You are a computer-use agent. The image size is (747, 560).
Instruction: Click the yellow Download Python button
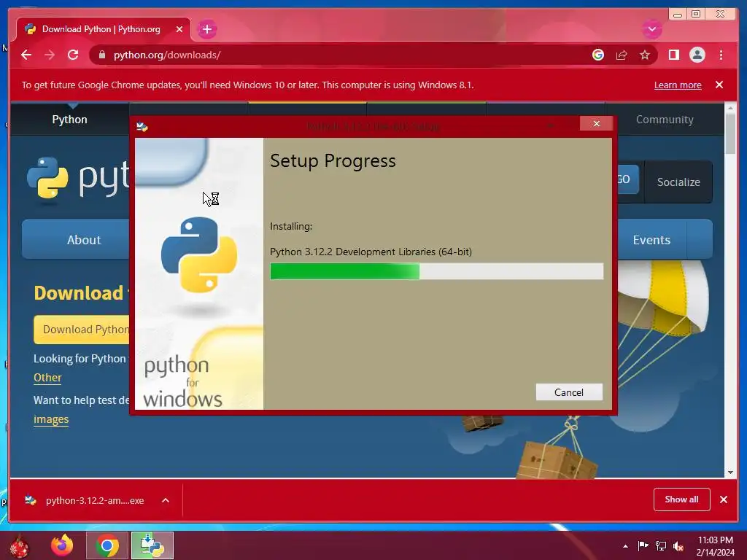[82, 330]
